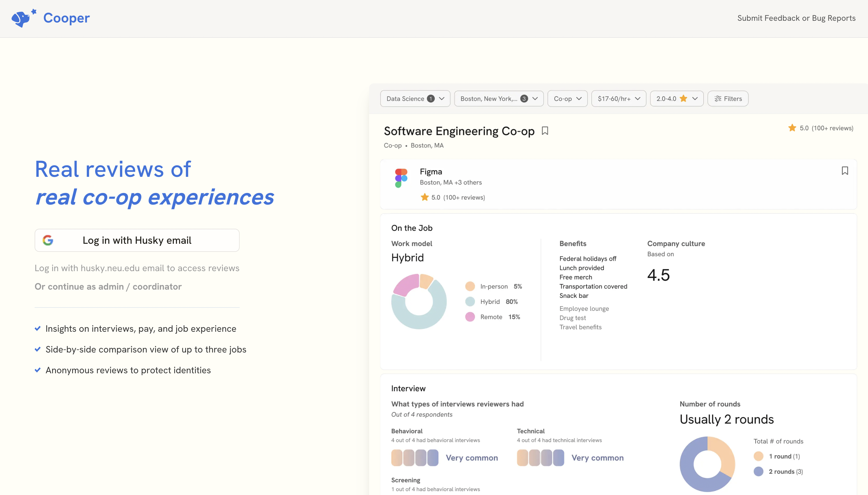Viewport: 868px width, 495px height.
Task: Open the $17-60/hr+ pay dropdown
Action: click(619, 99)
